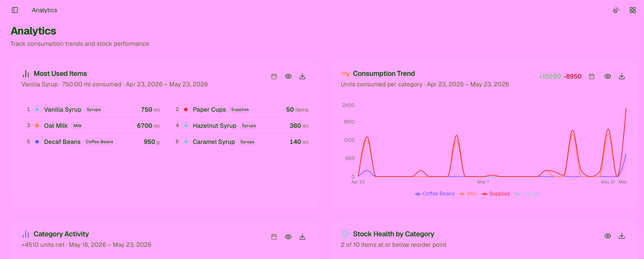Click the -8950 red total value
This screenshot has height=259, width=644.
(572, 76)
